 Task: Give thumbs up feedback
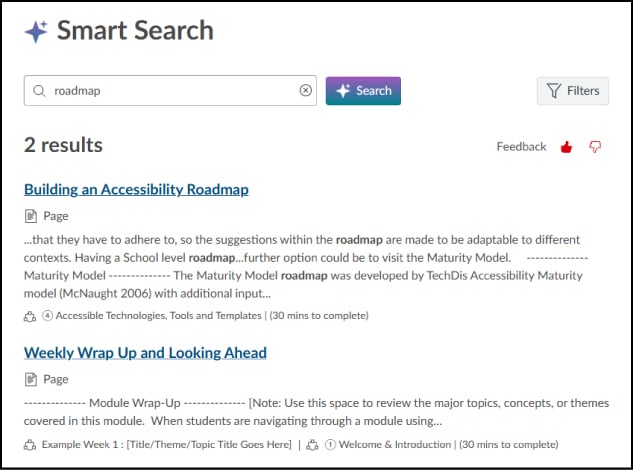567,147
